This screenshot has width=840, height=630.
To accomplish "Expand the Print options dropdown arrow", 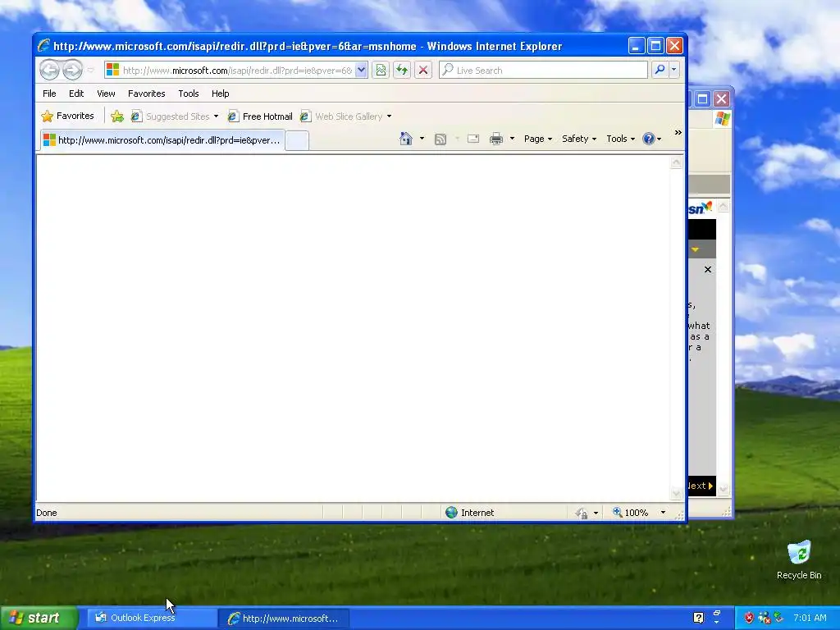I will 512,139.
